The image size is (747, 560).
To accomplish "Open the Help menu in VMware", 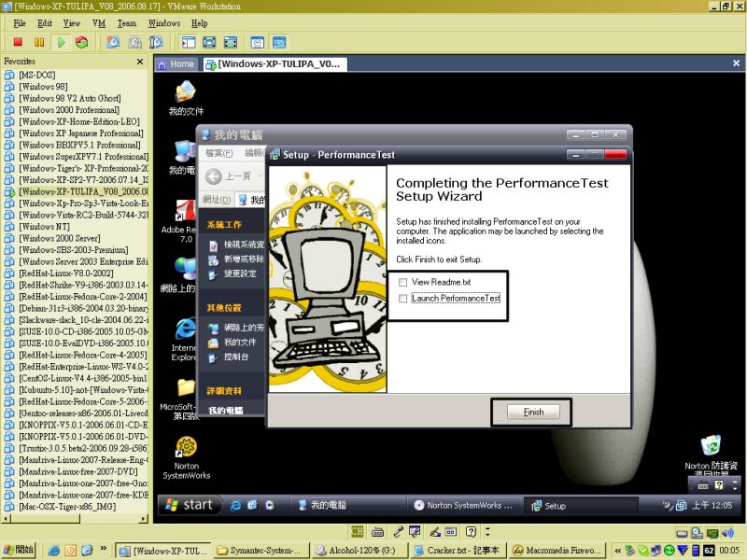I will [200, 22].
